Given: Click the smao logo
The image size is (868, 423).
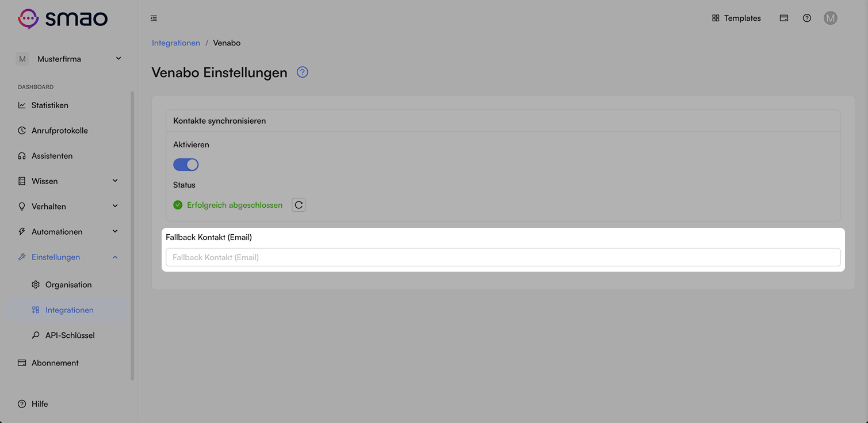Looking at the screenshot, I should coord(63,18).
